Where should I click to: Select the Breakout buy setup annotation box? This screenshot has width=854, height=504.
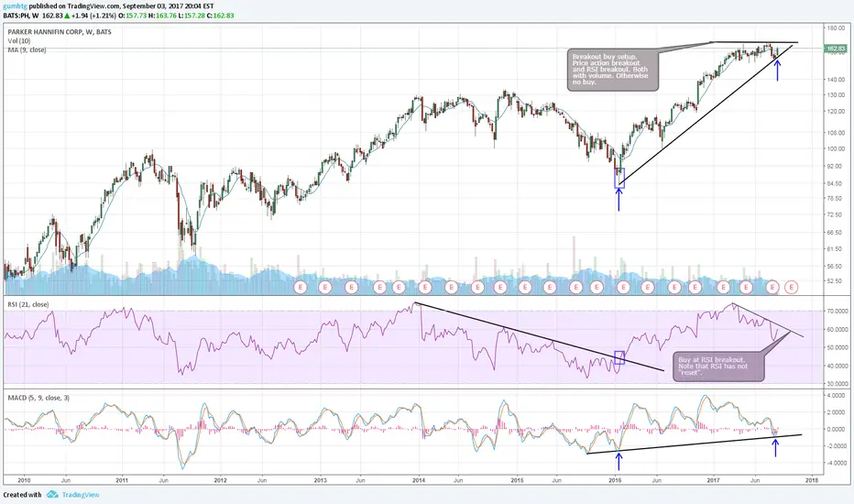[613, 71]
